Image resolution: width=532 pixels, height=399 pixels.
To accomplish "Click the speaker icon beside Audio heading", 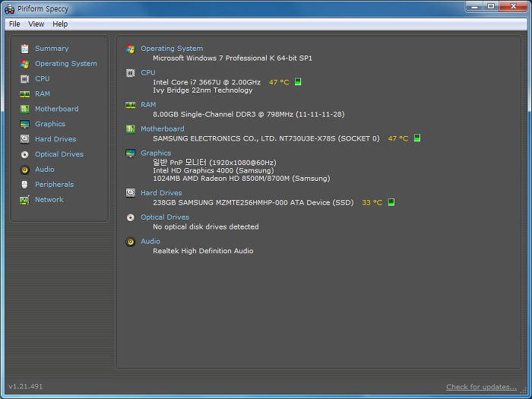I will 130,242.
